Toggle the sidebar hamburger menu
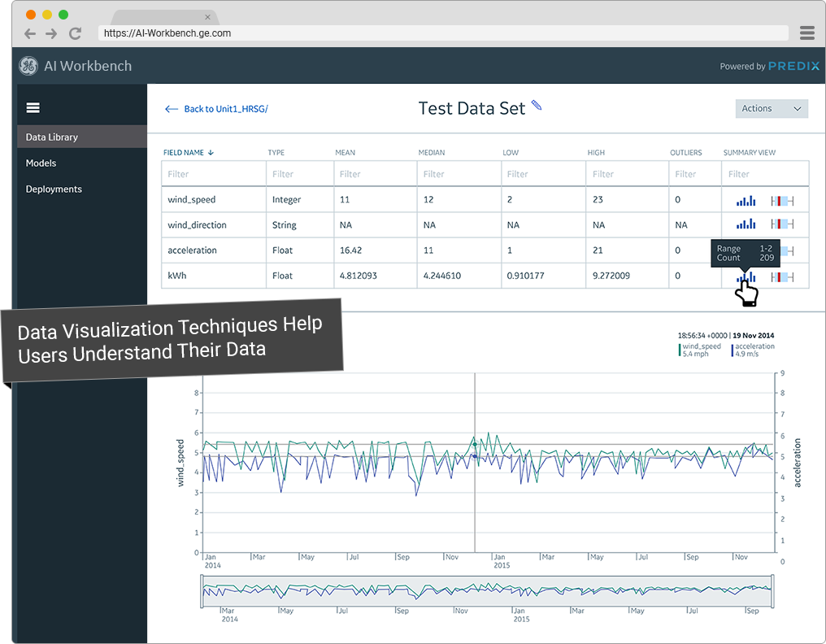 (33, 107)
